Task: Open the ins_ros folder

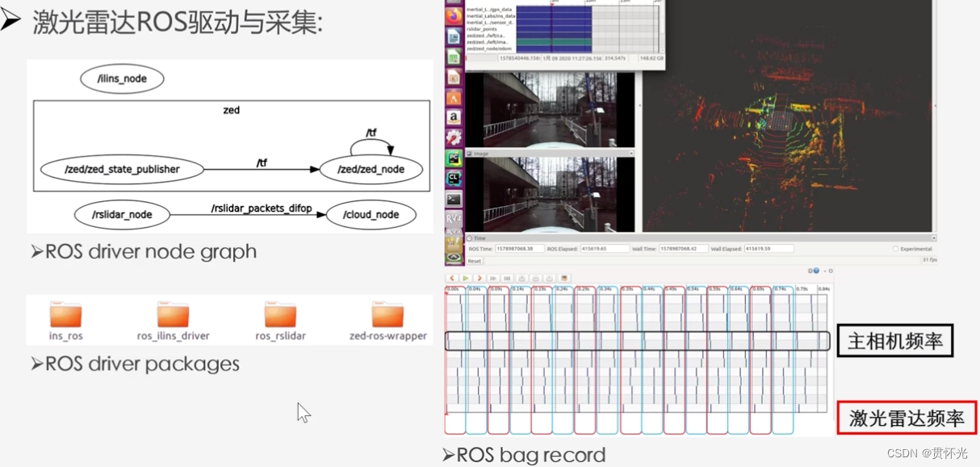Action: coord(65,321)
